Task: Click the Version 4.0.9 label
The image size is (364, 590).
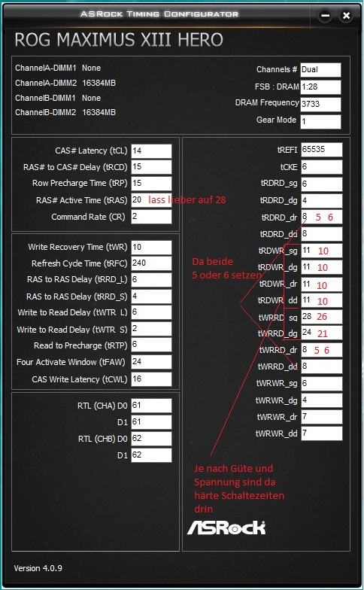Action: pos(38,568)
